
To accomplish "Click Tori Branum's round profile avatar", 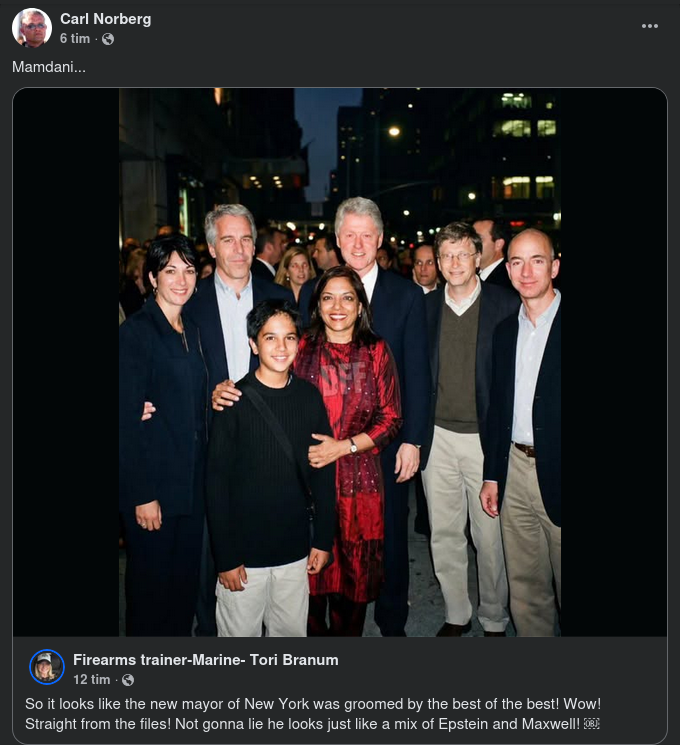I will [x=47, y=667].
